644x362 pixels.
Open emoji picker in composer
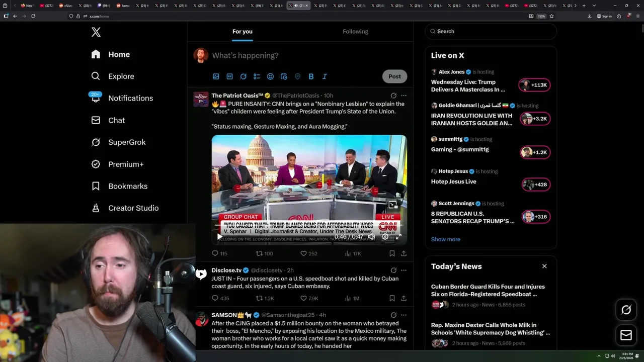pyautogui.click(x=270, y=76)
